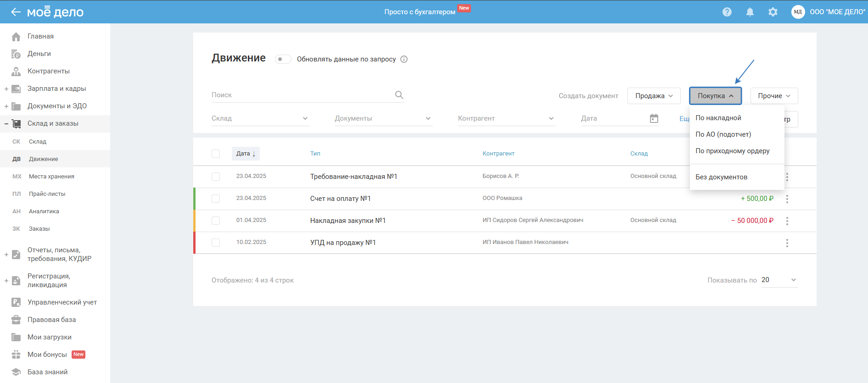Open the Склад filter dropdown
Image resolution: width=868 pixels, height=383 pixels.
(x=260, y=118)
